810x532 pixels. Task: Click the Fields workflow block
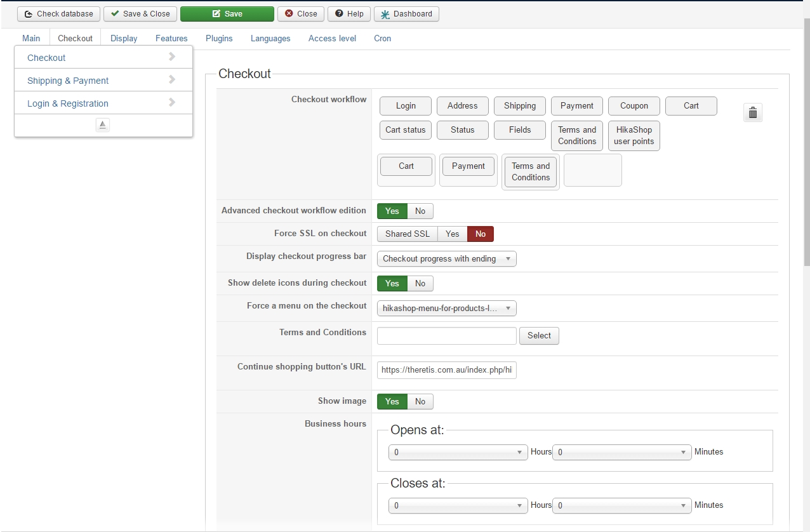click(x=520, y=130)
